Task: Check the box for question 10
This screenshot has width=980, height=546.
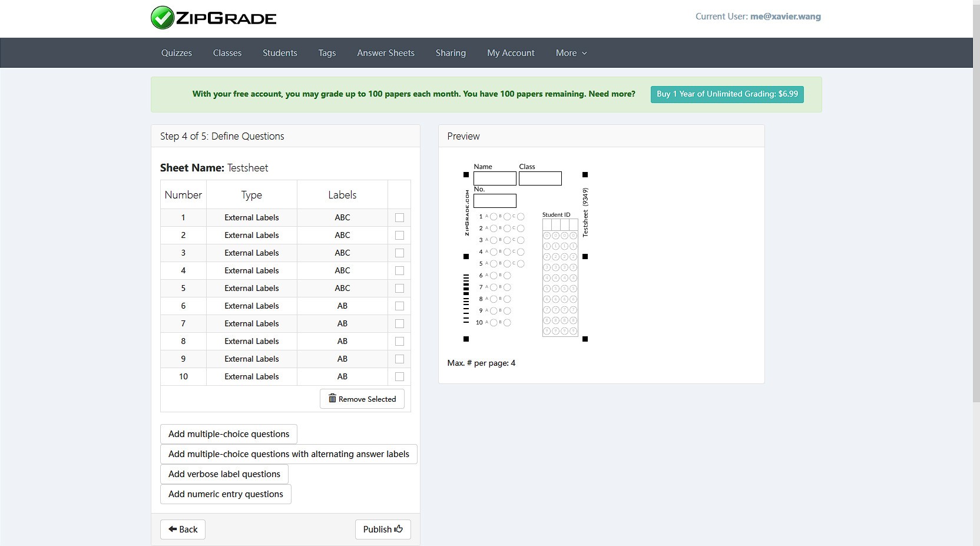Action: [399, 376]
